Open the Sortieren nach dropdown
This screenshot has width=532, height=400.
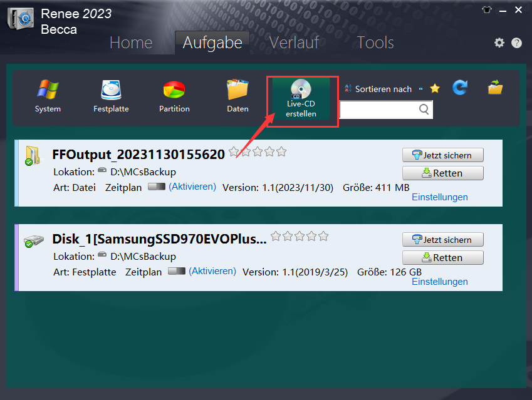tap(383, 89)
